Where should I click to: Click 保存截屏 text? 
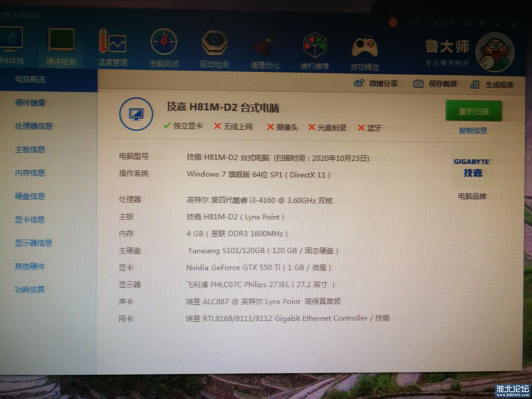(x=443, y=84)
